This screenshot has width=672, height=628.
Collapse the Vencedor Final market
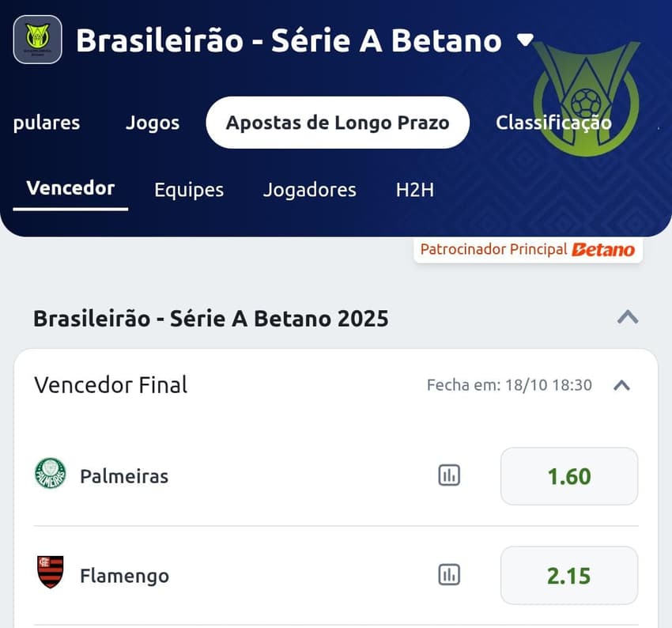click(x=622, y=385)
